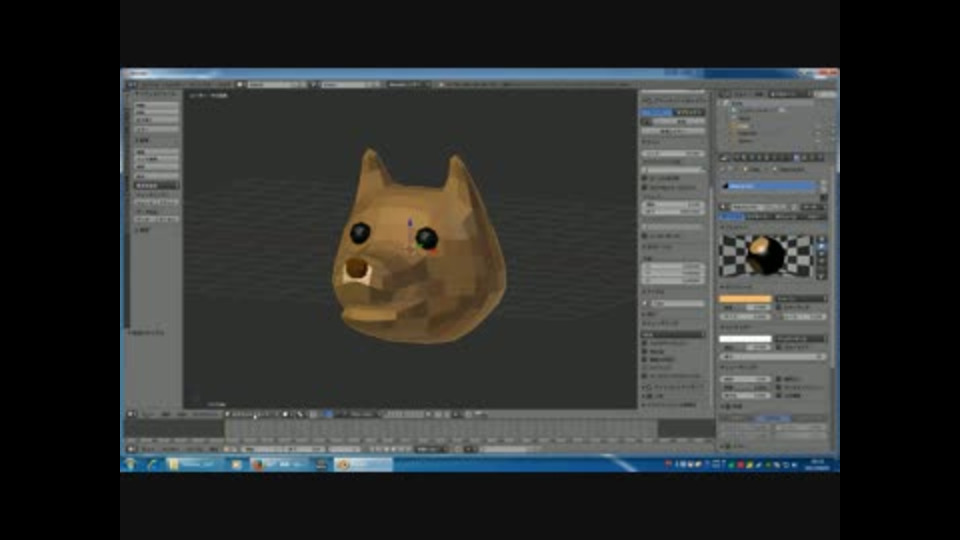Select cube preview type icon
960x540 pixels.
822,253
